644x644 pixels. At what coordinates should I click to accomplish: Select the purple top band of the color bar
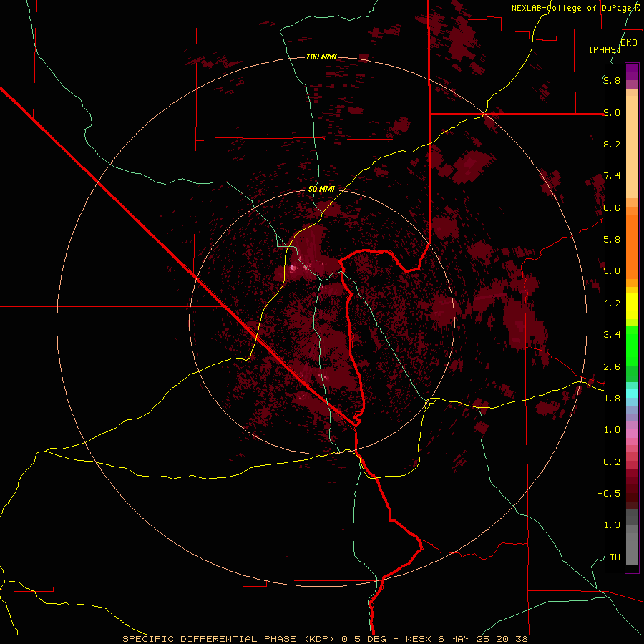coord(632,72)
